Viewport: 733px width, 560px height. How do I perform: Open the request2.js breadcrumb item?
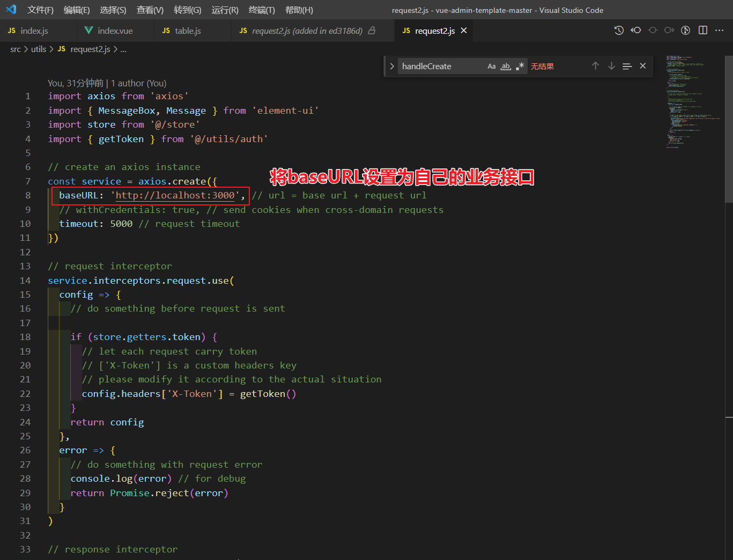84,49
